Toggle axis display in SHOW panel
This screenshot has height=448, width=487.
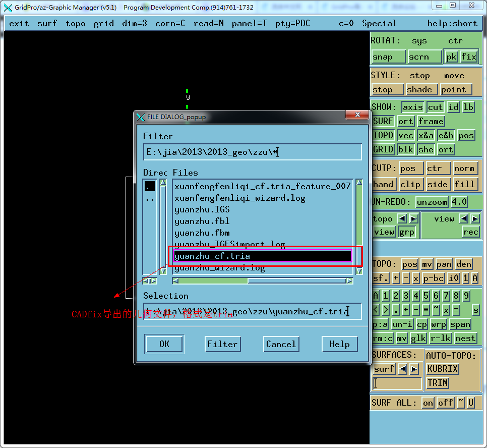point(412,107)
